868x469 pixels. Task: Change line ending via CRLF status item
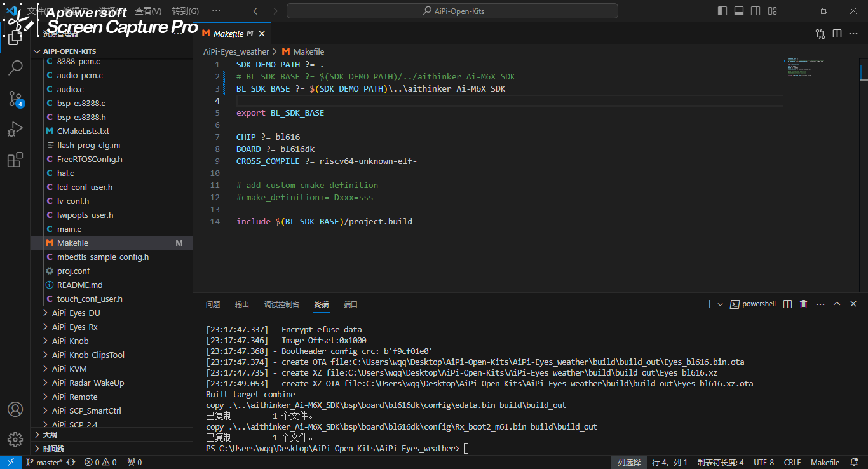(792, 463)
